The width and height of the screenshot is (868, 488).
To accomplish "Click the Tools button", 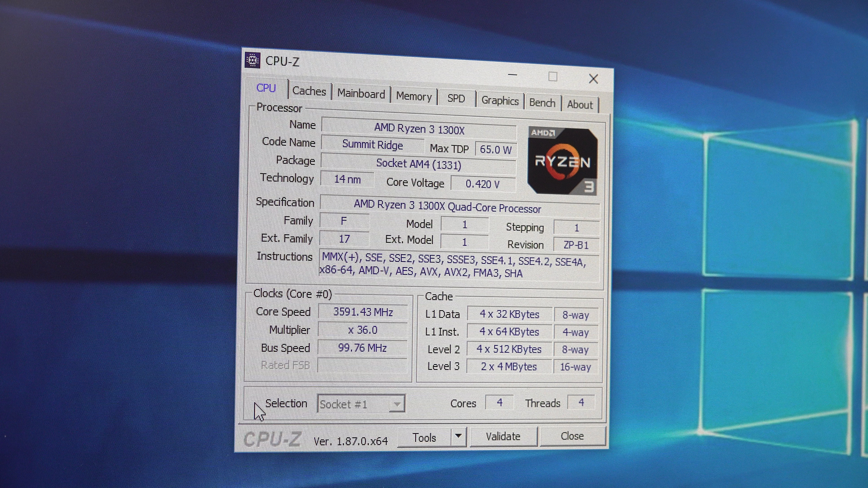I will pyautogui.click(x=425, y=437).
